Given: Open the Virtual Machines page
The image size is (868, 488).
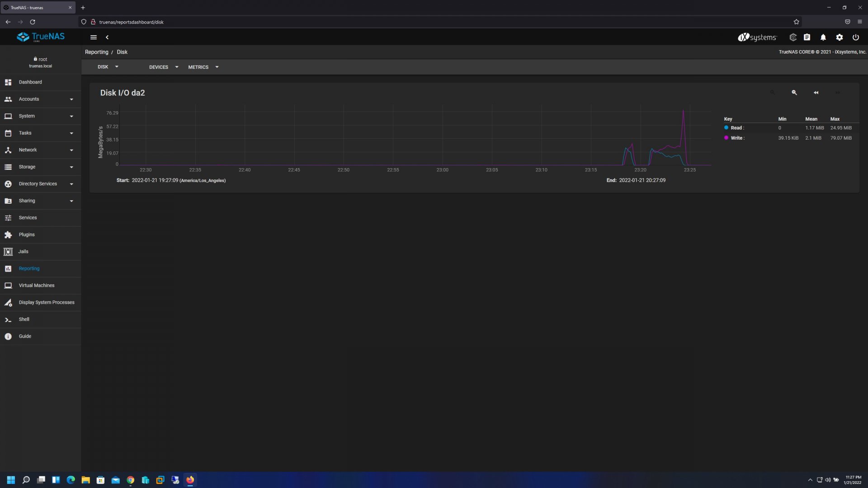Looking at the screenshot, I should pos(36,286).
